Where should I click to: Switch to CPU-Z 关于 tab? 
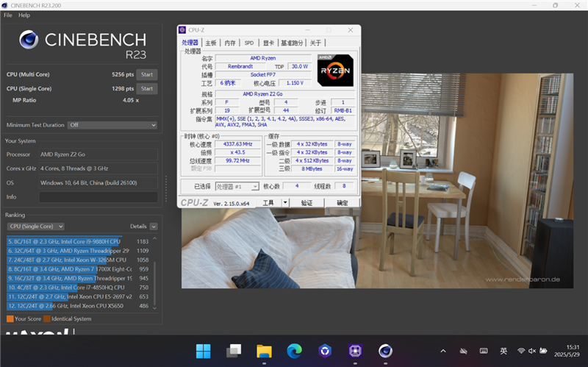click(x=315, y=43)
